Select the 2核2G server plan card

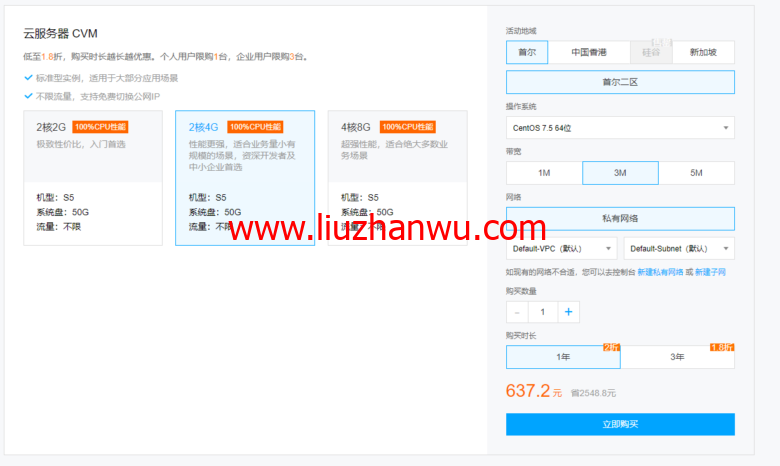[93, 178]
